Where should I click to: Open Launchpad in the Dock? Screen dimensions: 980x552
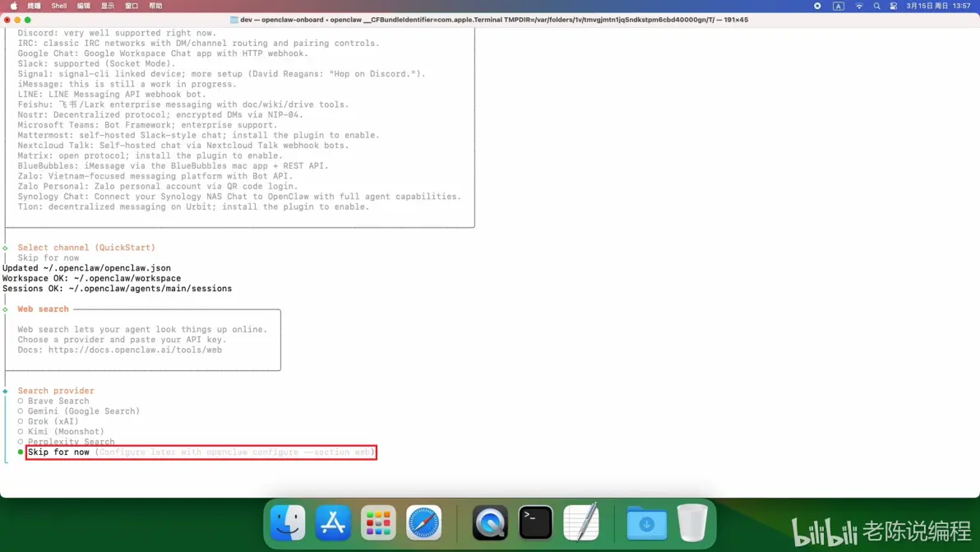(378, 522)
